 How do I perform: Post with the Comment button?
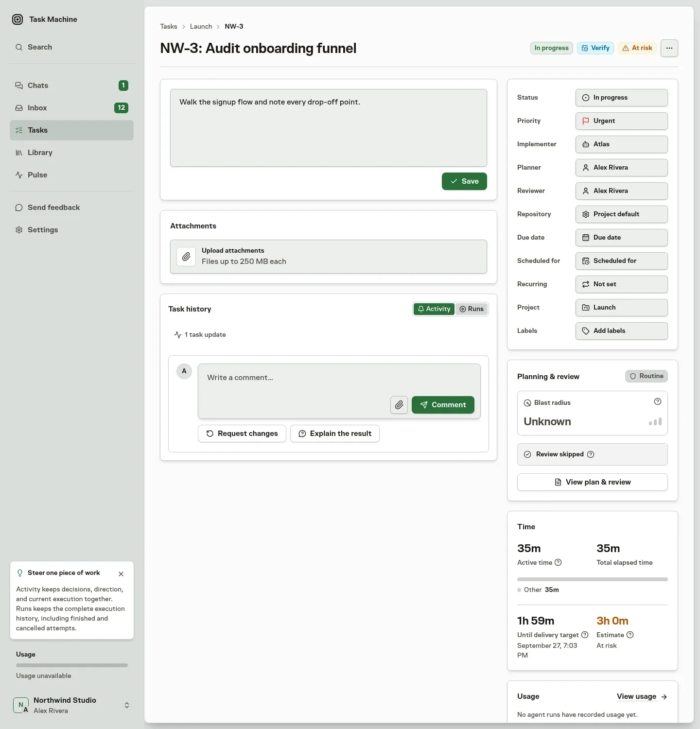point(443,405)
